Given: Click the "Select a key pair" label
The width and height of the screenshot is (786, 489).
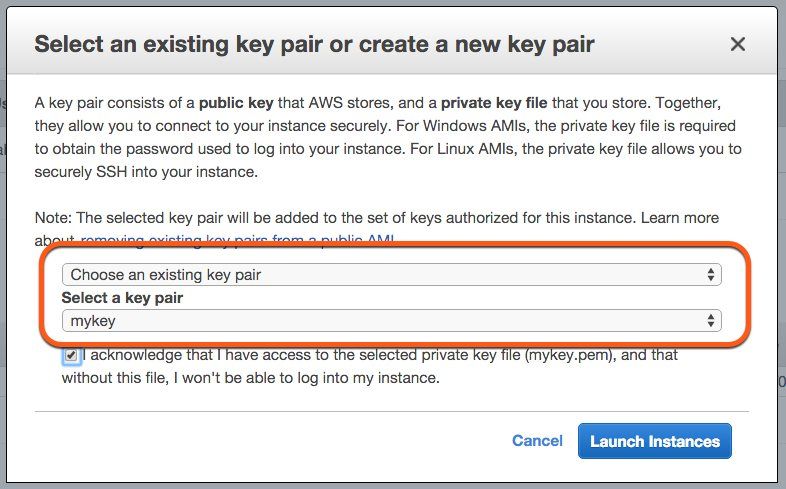Looking at the screenshot, I should coord(122,298).
